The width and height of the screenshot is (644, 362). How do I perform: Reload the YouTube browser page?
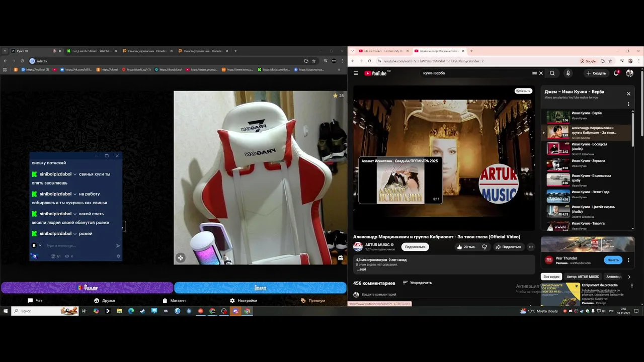370,61
